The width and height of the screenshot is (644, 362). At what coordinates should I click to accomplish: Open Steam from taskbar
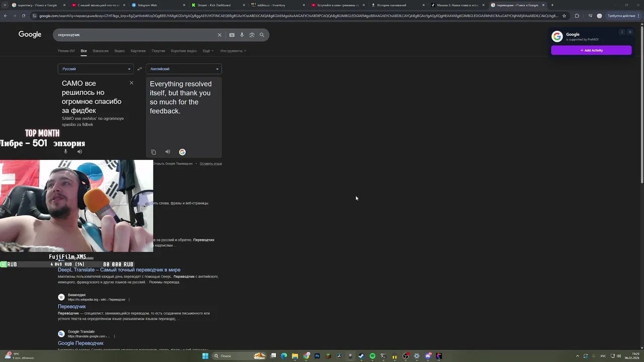(361, 356)
